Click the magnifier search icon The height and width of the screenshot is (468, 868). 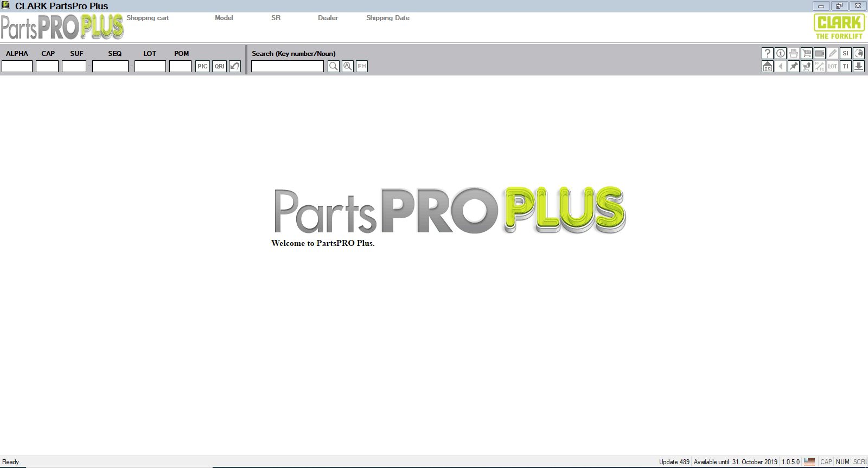click(334, 66)
